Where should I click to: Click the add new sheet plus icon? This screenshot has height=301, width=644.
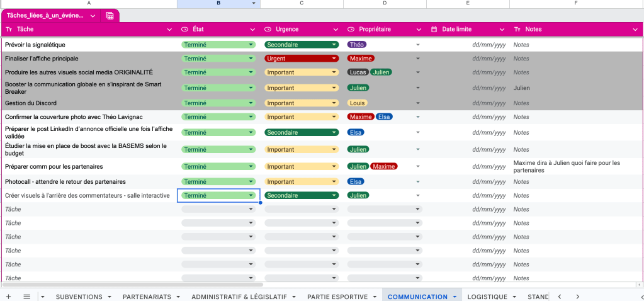pyautogui.click(x=8, y=296)
